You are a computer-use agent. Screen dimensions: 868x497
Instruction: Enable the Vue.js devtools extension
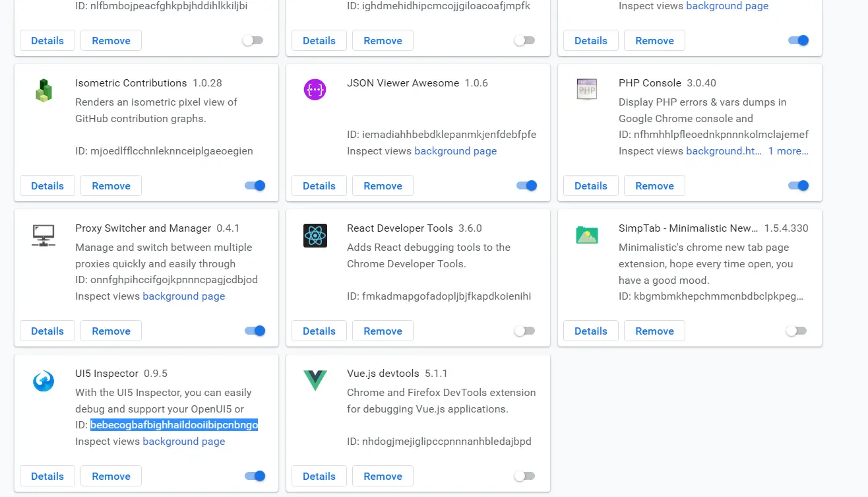(x=524, y=476)
